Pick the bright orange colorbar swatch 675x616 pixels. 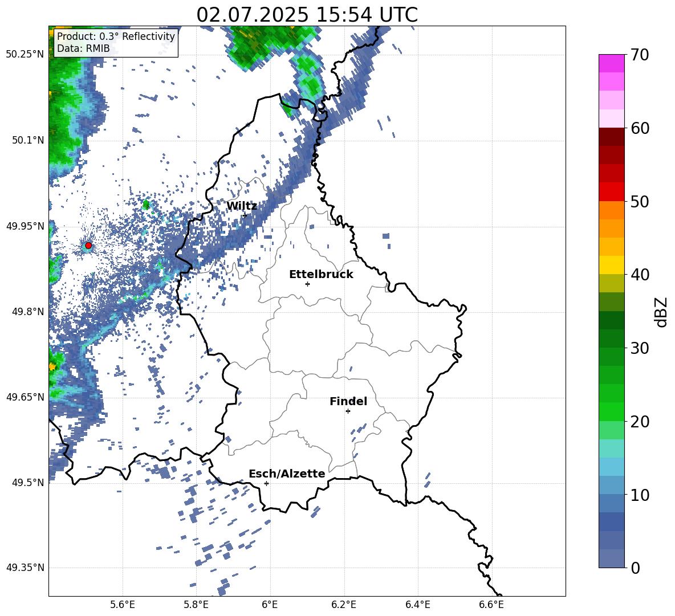tap(611, 210)
